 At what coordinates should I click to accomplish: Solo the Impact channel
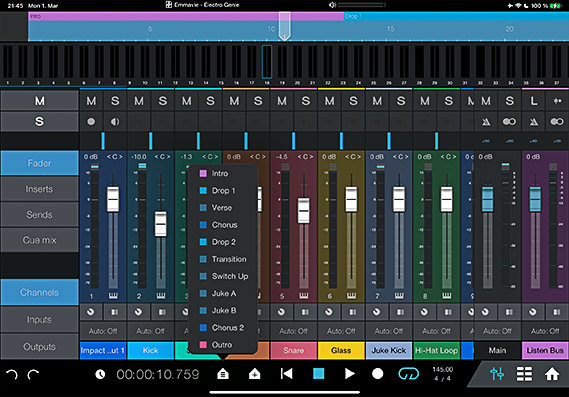click(x=115, y=101)
